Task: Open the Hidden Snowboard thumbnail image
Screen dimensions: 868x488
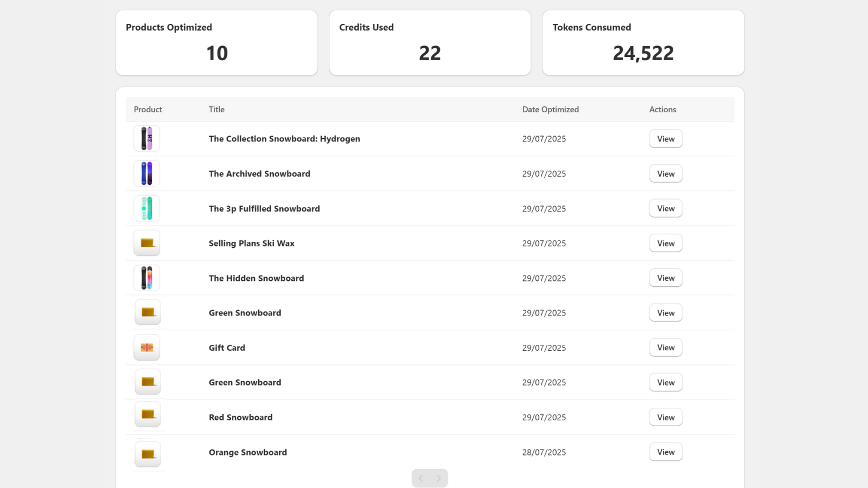Action: pyautogui.click(x=147, y=278)
